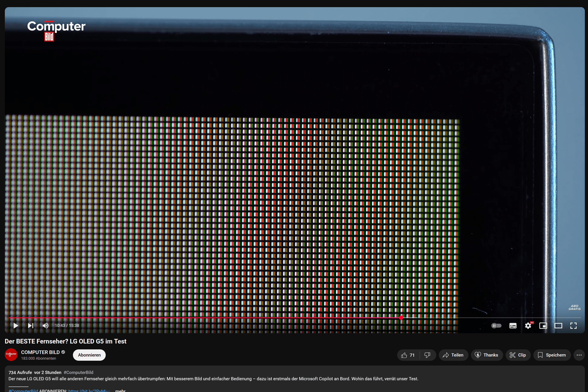Image resolution: width=588 pixels, height=392 pixels.
Task: Enter fullscreen mode
Action: [x=573, y=325]
